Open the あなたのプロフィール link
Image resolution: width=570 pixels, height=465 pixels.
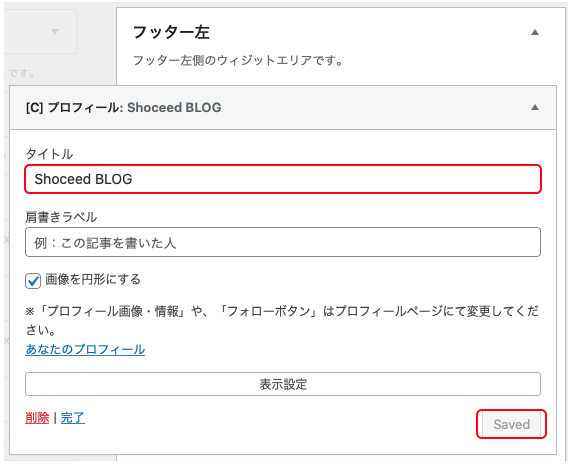click(x=85, y=349)
